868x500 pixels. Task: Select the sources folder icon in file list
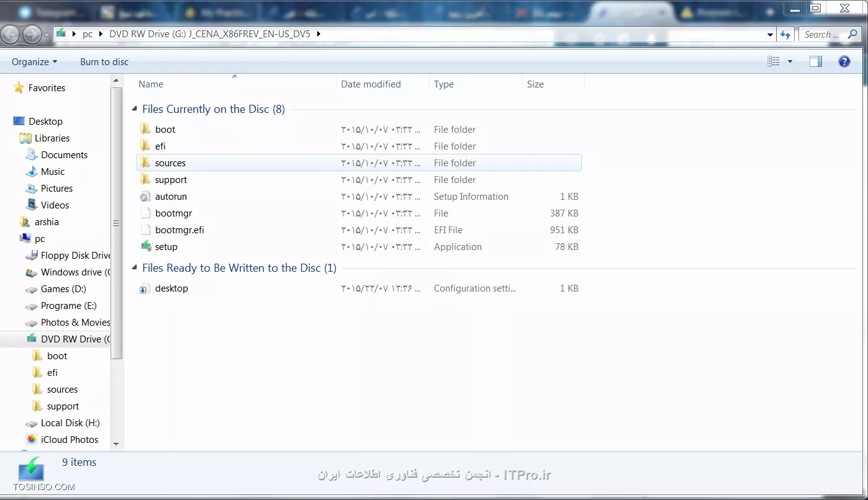pos(145,163)
